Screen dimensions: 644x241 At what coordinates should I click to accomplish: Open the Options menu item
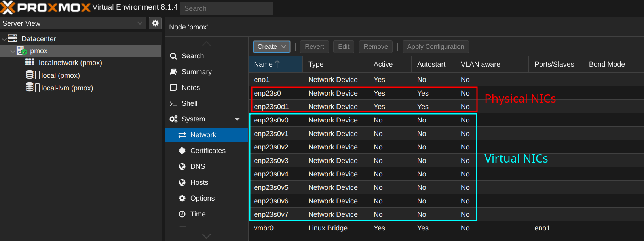point(206,198)
